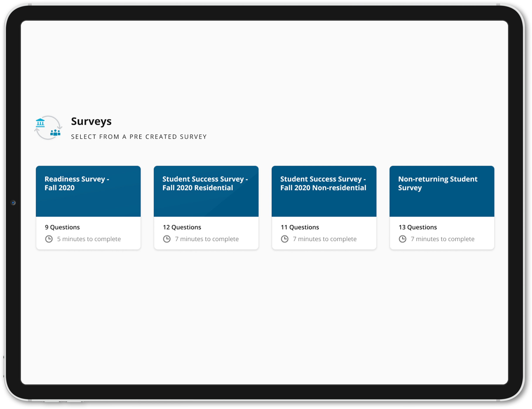Click the Surveys institution-people cycle icon
This screenshot has height=409, width=532.
point(48,128)
